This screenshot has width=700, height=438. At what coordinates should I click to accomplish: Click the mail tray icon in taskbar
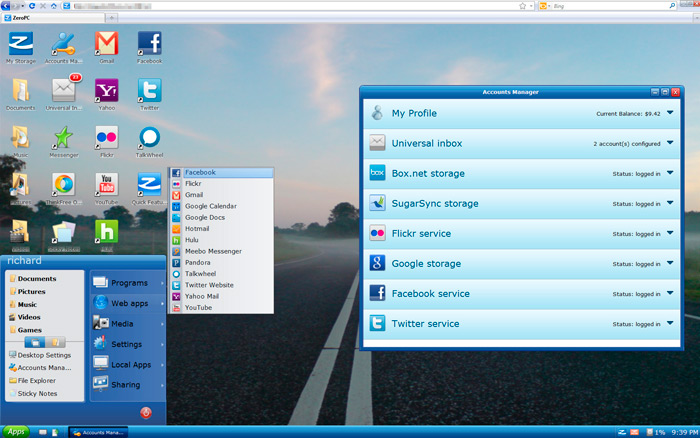(x=634, y=432)
